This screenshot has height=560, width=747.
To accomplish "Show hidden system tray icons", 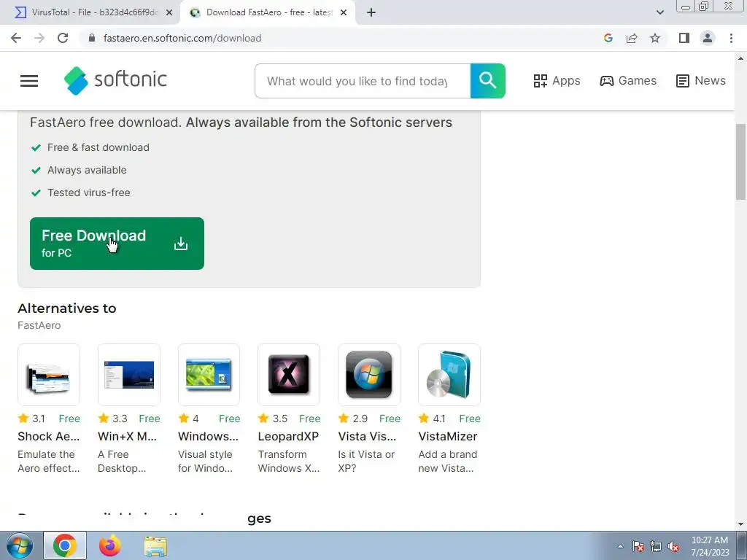I will 620,546.
